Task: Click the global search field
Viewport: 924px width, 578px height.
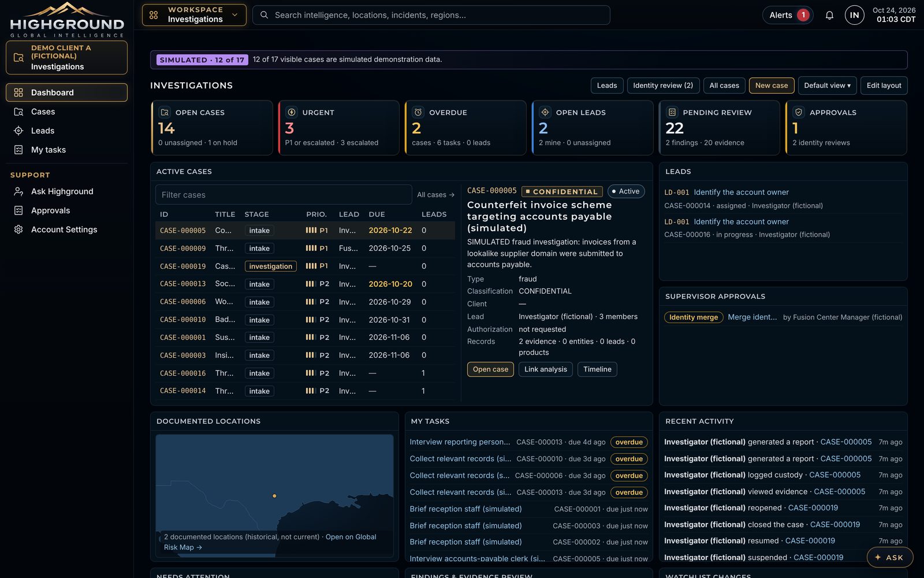Action: click(431, 15)
